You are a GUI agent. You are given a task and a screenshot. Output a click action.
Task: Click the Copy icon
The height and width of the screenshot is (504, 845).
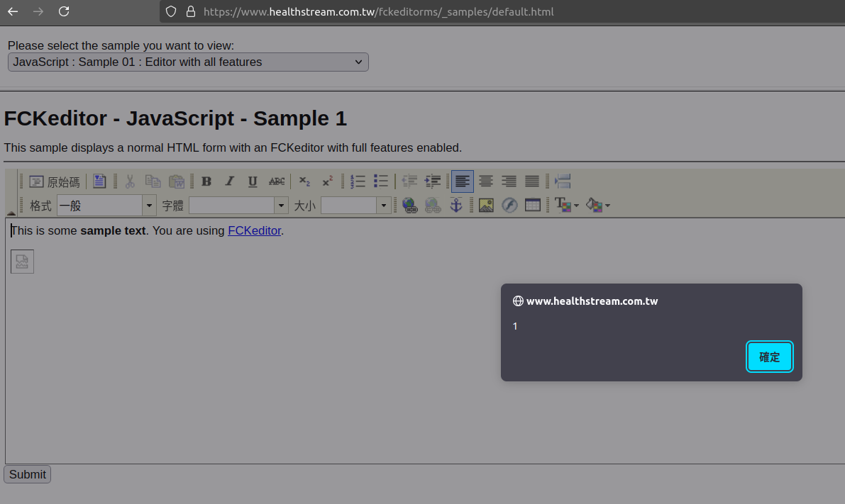153,181
